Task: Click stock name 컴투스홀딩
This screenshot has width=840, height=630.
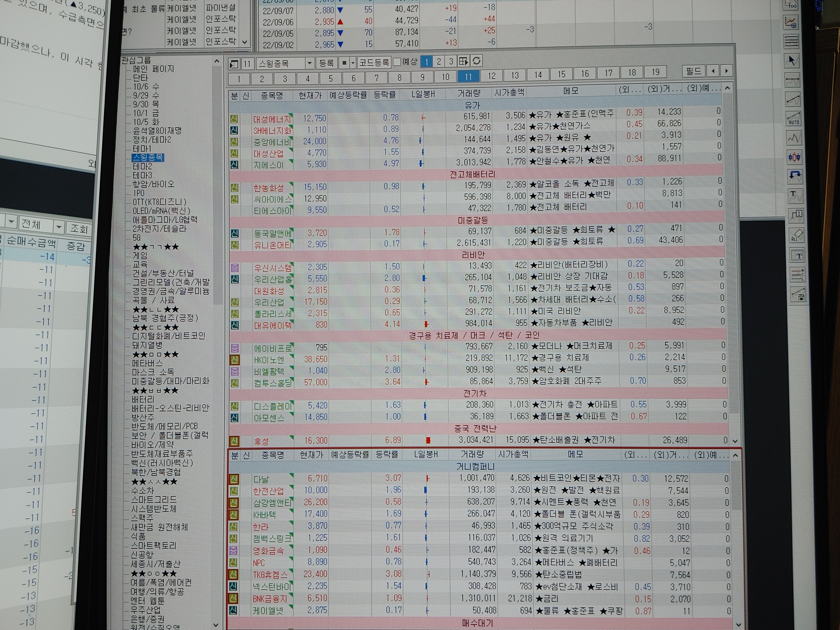Action: pos(273,383)
